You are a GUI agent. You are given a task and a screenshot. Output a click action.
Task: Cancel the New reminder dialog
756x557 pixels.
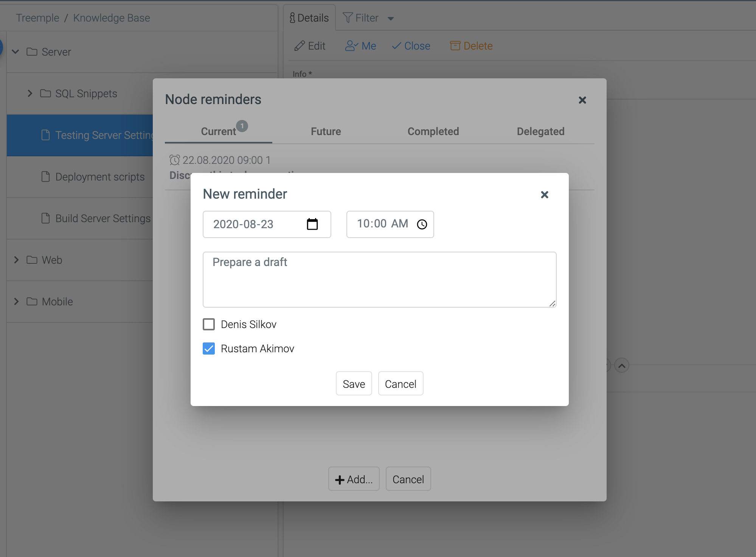coord(401,384)
